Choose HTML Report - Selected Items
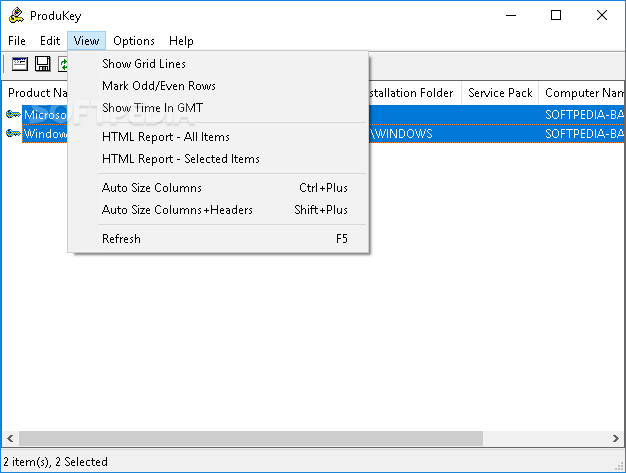Viewport: 626px width, 473px height. [x=218, y=159]
